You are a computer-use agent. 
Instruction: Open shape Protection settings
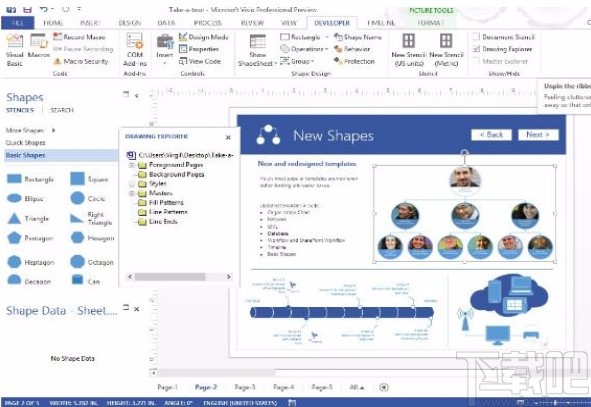tap(354, 61)
